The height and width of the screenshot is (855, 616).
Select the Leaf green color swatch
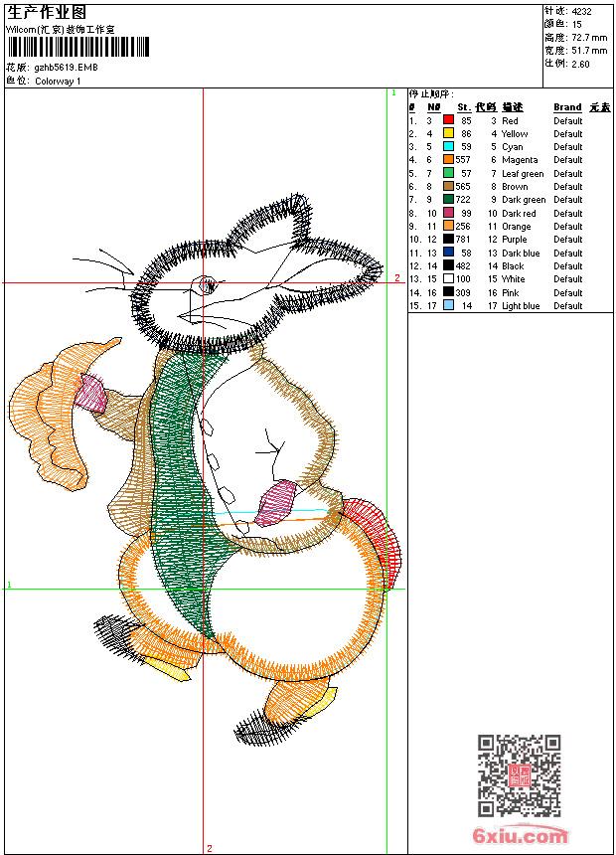(x=448, y=173)
